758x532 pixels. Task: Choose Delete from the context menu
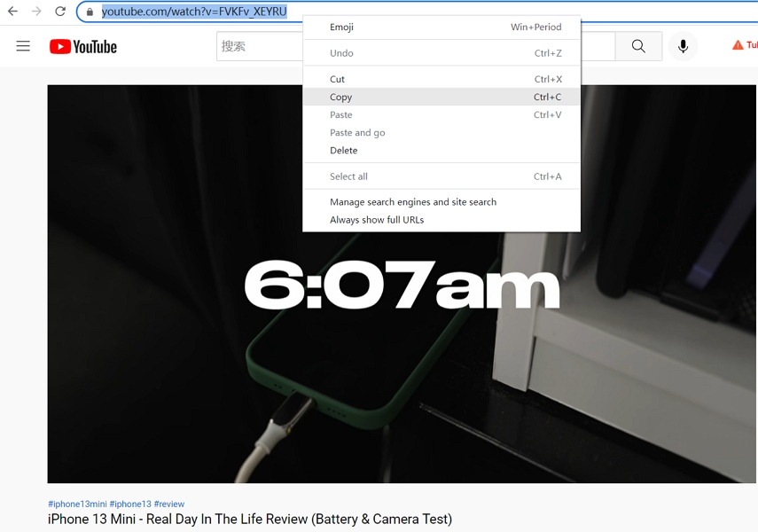(x=442, y=151)
